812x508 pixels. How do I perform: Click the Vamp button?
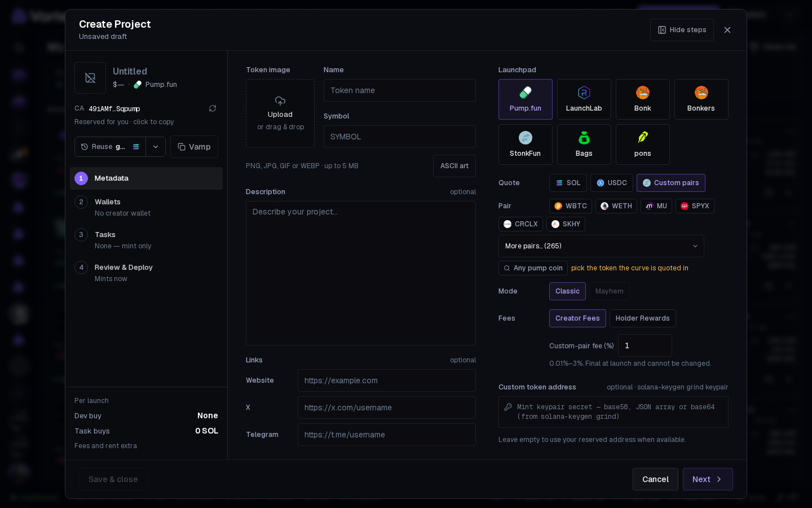[194, 147]
